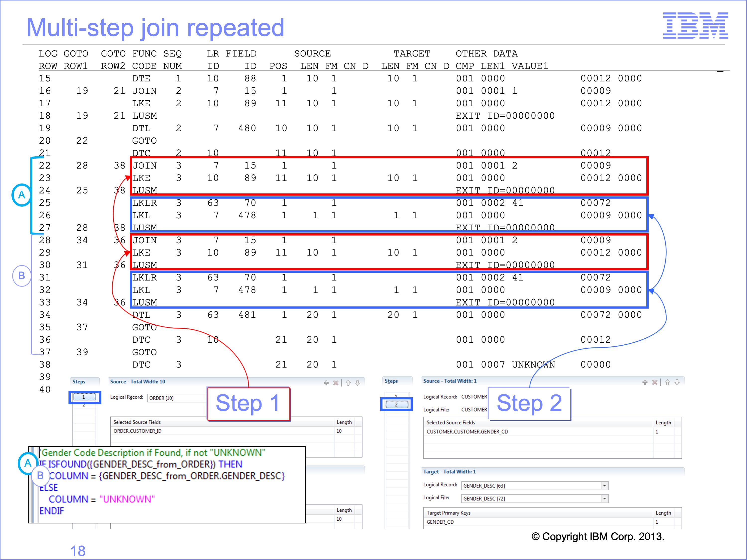Click the add (plus) icon in left Source panel
The width and height of the screenshot is (747, 560).
coord(326,383)
